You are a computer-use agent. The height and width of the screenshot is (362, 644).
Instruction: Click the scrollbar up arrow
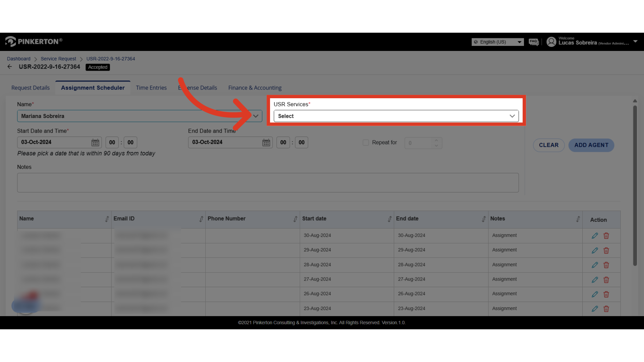pyautogui.click(x=635, y=101)
